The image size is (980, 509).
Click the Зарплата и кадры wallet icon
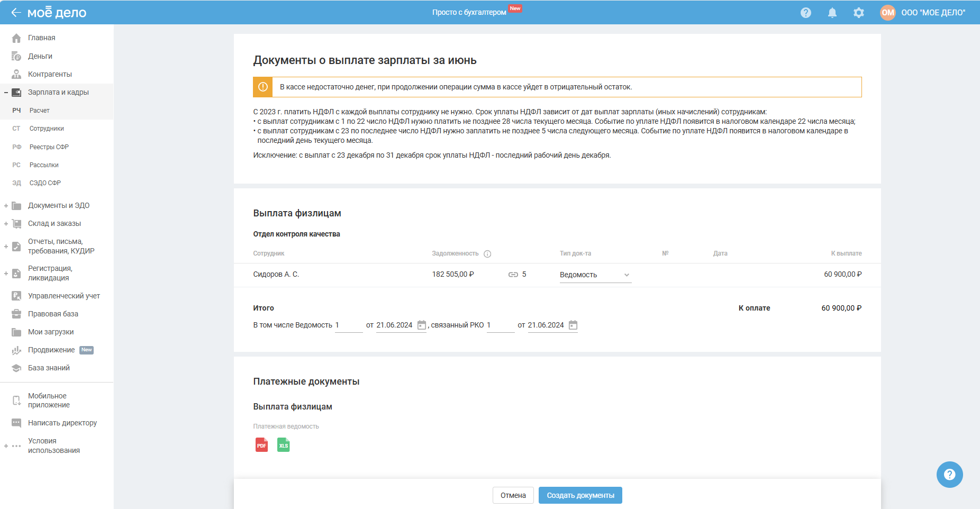16,92
